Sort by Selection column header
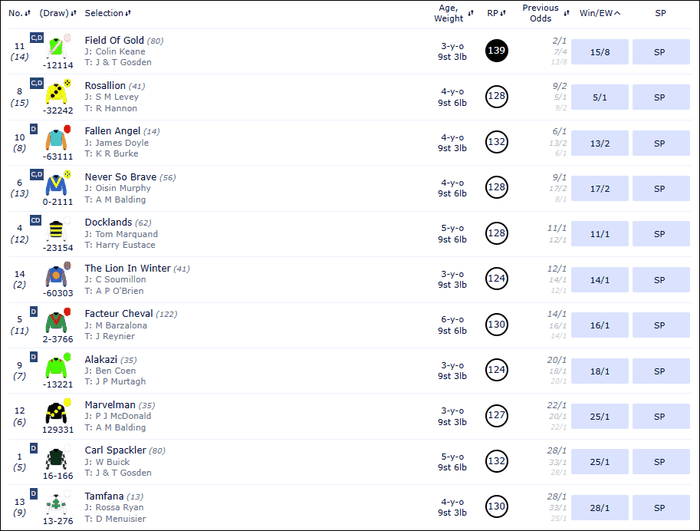Screen dimensions: 700x531 point(106,13)
